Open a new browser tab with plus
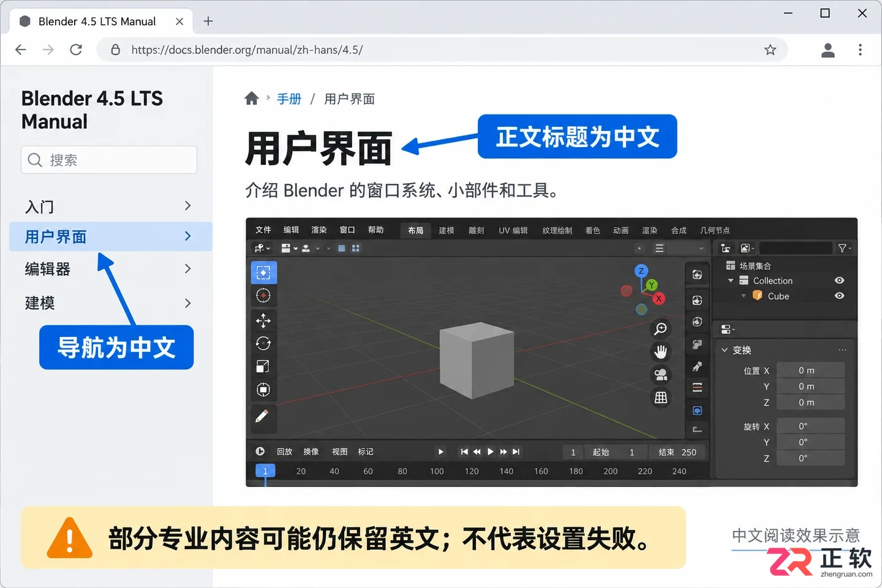This screenshot has width=882, height=588. click(x=208, y=21)
